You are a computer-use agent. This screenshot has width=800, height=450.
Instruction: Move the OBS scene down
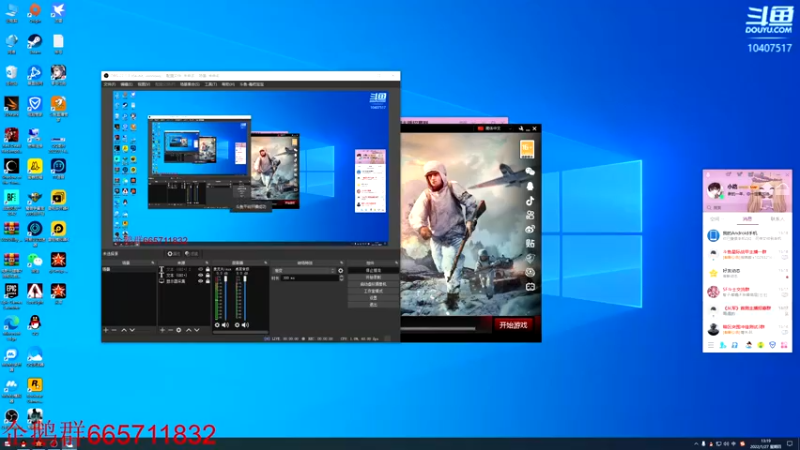(132, 330)
